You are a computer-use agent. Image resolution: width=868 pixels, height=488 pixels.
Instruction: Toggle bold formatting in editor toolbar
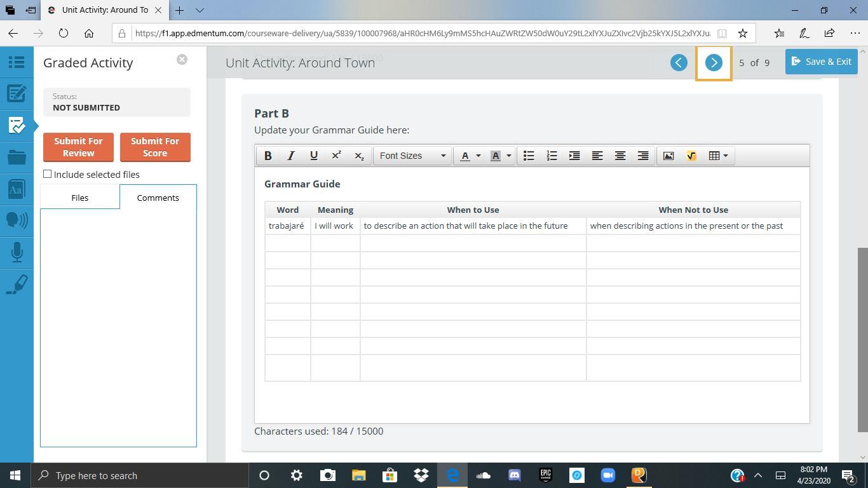tap(268, 156)
